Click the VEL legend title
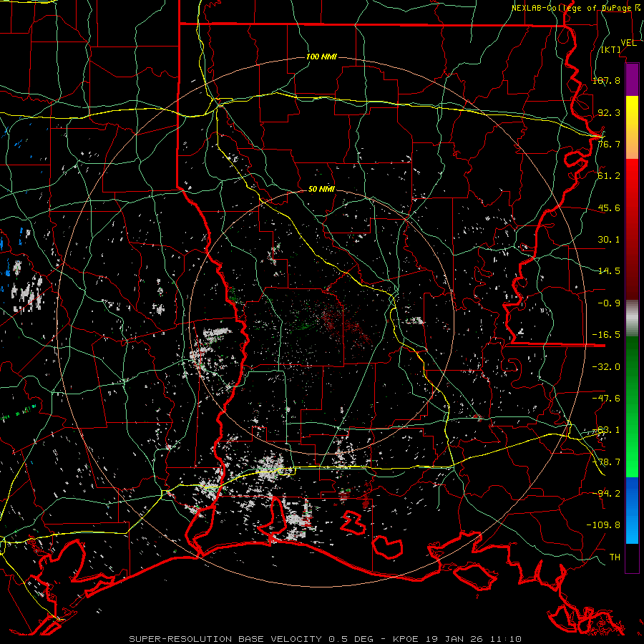This screenshot has height=644, width=644. point(628,43)
